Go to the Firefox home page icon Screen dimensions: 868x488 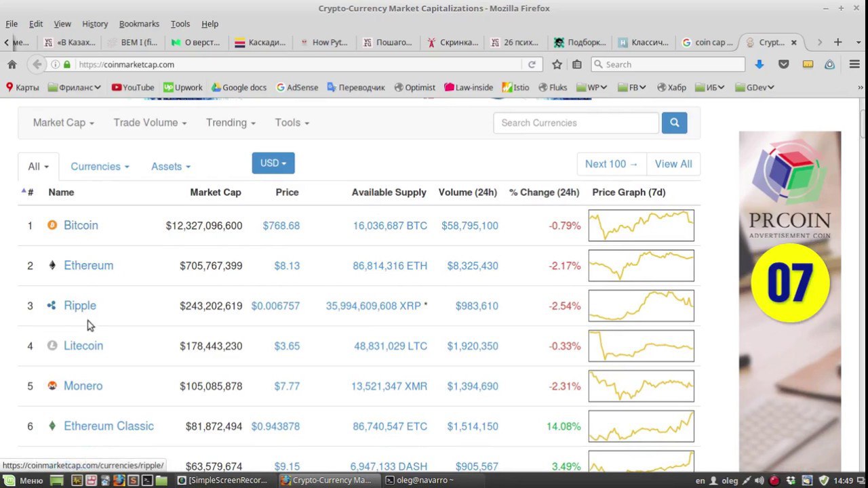[12, 64]
